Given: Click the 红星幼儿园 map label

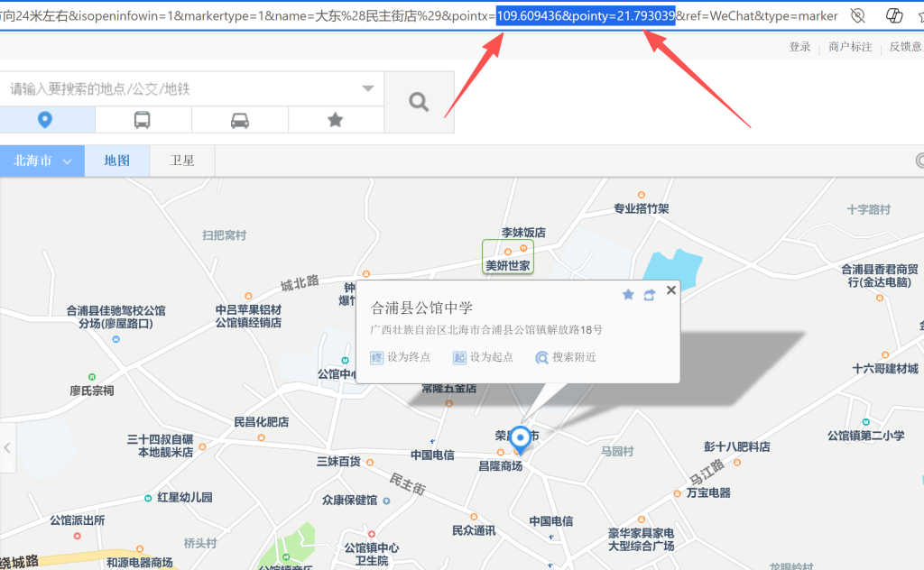Looking at the screenshot, I should coord(185,498).
